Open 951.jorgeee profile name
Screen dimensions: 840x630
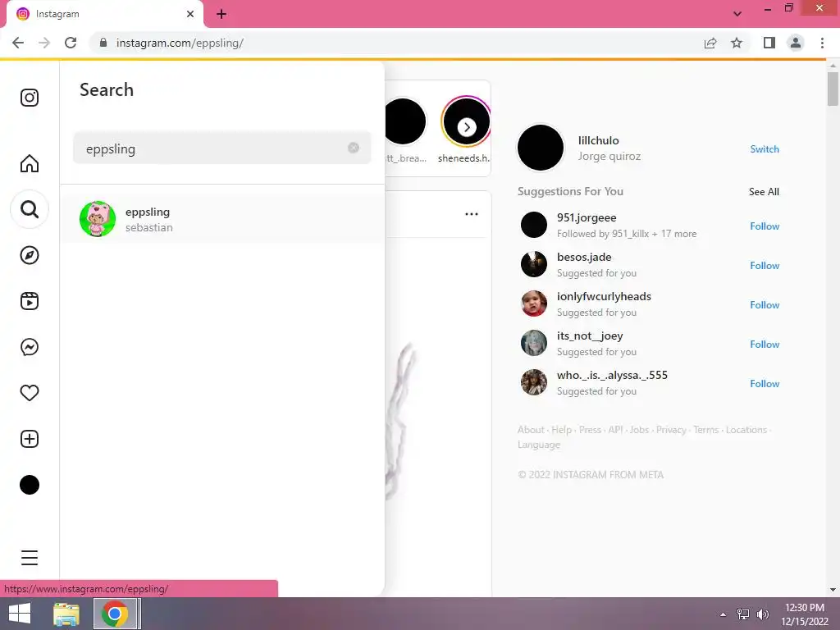point(587,217)
